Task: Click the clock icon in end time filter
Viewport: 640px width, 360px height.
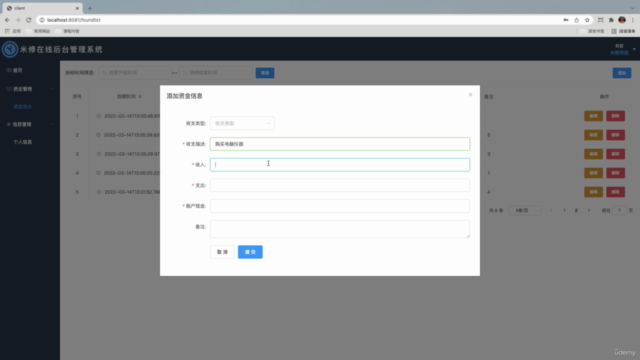Action: pyautogui.click(x=185, y=73)
